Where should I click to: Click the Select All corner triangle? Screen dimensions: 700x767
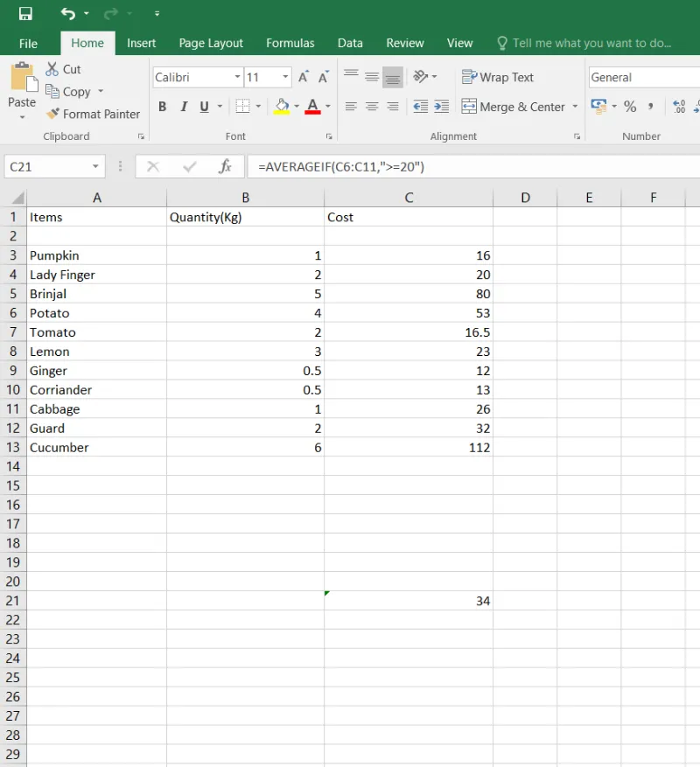pos(17,198)
